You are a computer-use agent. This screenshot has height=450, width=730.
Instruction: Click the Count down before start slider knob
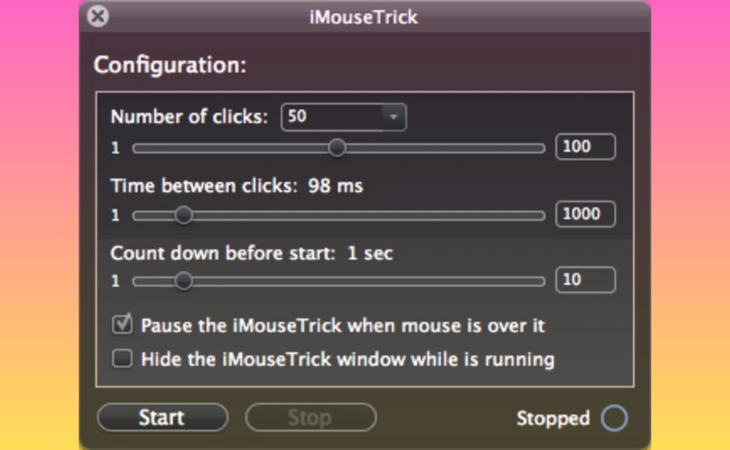[x=183, y=281]
